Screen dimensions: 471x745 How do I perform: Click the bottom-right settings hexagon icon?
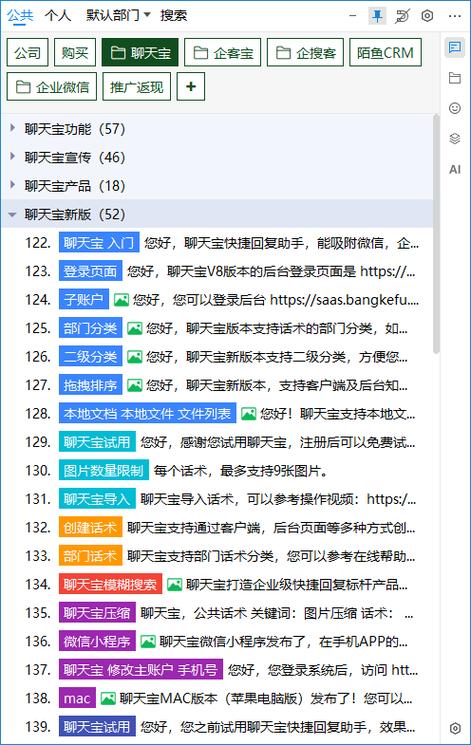(455, 728)
